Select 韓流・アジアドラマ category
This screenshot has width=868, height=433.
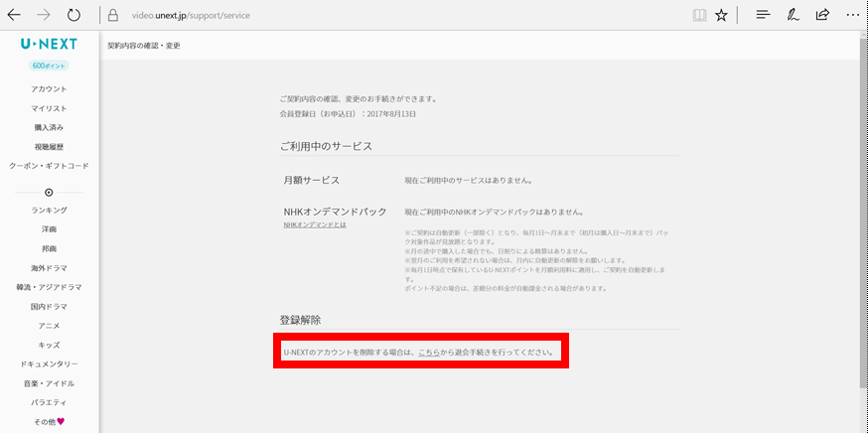pyautogui.click(x=49, y=287)
